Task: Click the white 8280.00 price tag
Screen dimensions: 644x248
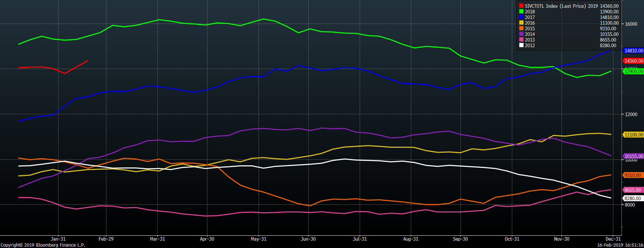Action: point(633,198)
